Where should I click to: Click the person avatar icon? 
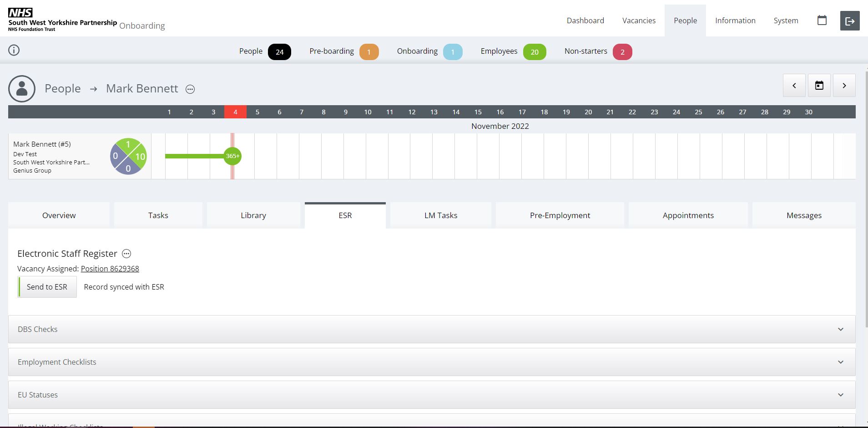pyautogui.click(x=22, y=89)
